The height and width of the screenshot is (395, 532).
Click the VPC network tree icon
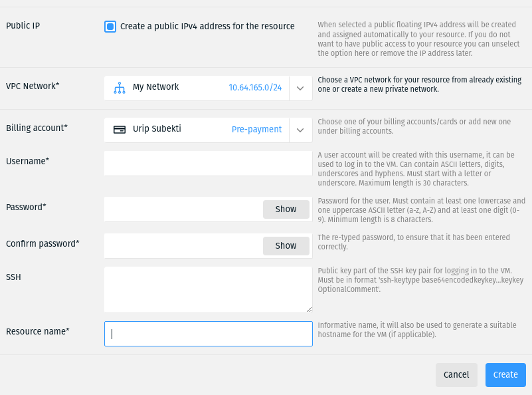coord(120,88)
